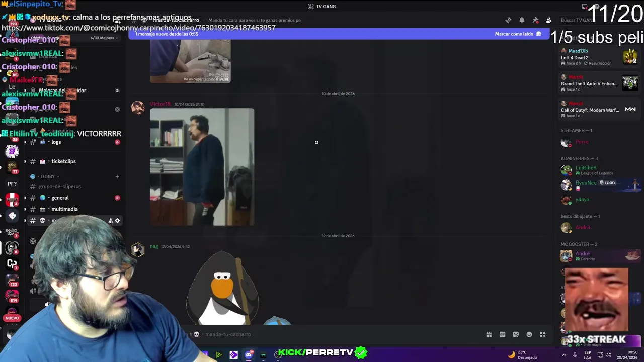644x362 pixels.
Task: Click member RyuuNee in member list
Action: click(599, 185)
